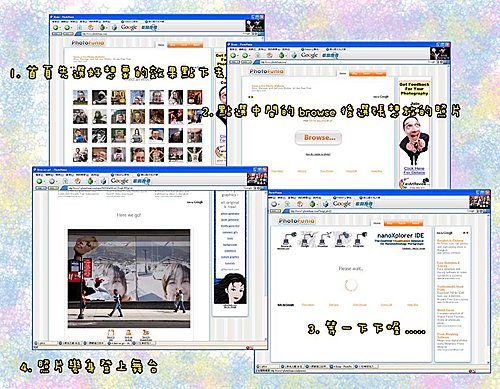Click the Google logo in the effects gallery toolbar
The image size is (500, 389).
point(129,27)
